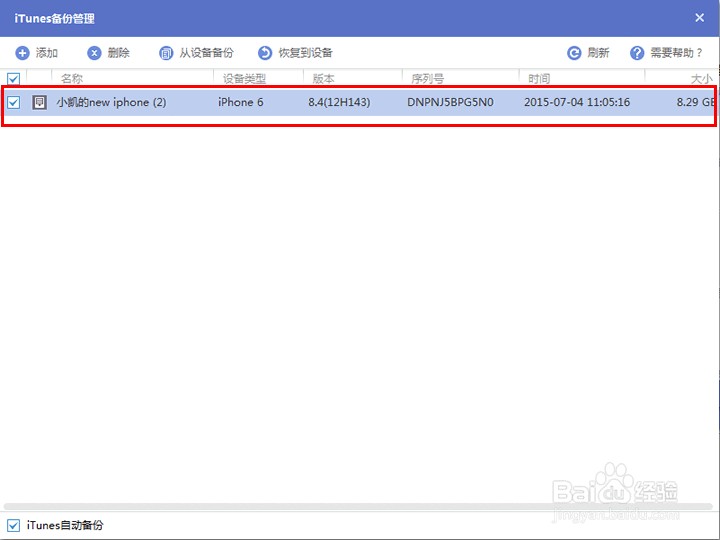
Task: Click the iTunes自动备份 label text
Action: pos(65,525)
